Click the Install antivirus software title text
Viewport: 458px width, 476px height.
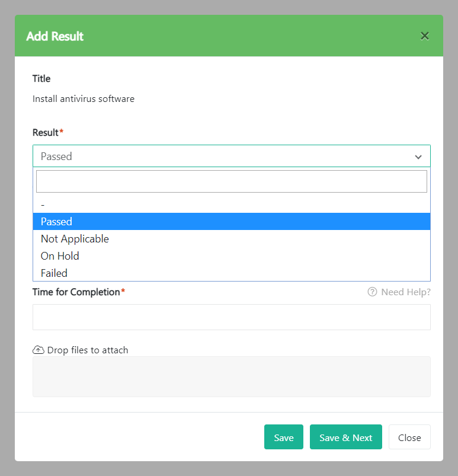click(84, 99)
